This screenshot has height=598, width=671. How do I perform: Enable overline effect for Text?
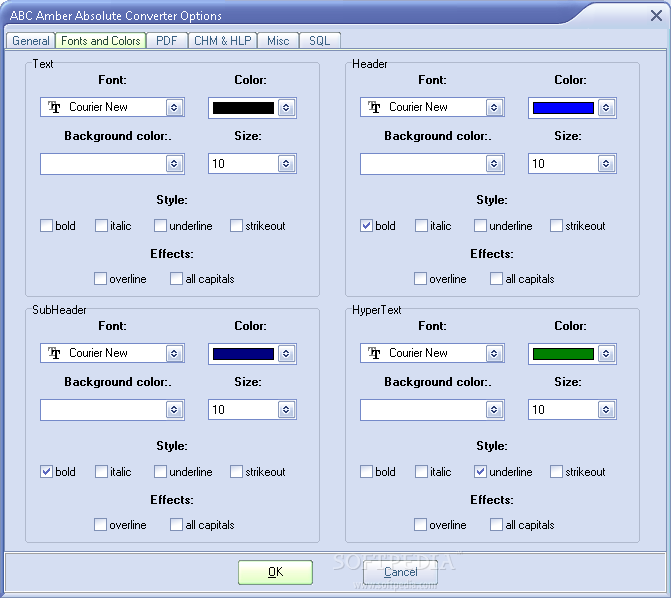point(100,279)
